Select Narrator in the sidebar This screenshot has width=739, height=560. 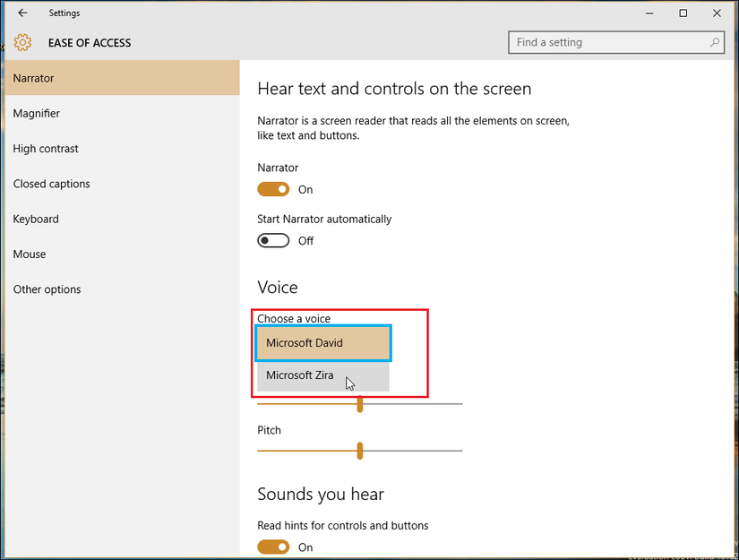34,78
